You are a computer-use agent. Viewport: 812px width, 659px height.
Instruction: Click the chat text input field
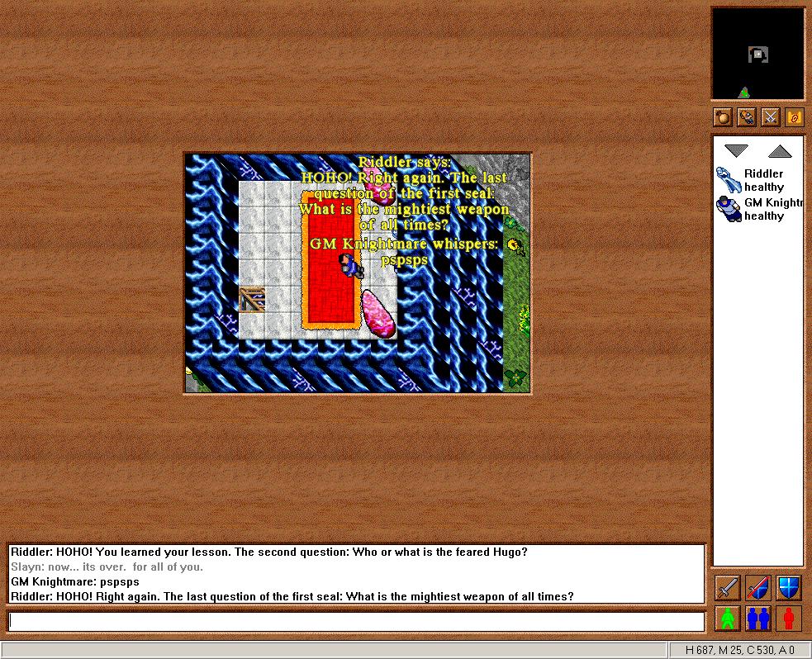[355, 622]
